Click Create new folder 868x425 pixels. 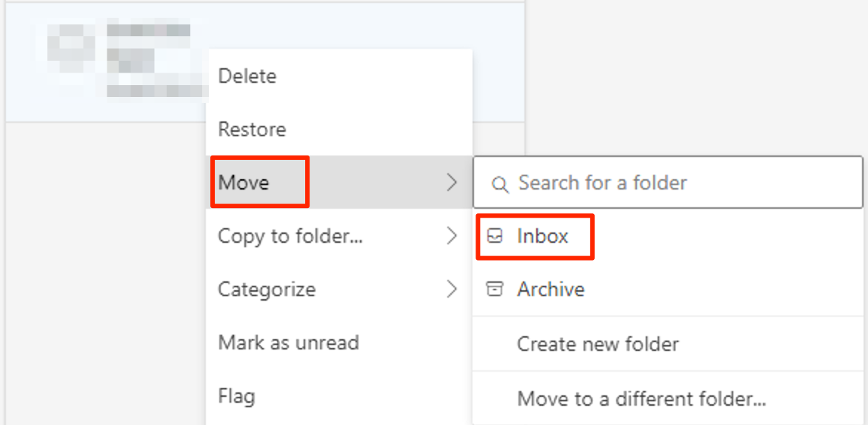coord(598,344)
